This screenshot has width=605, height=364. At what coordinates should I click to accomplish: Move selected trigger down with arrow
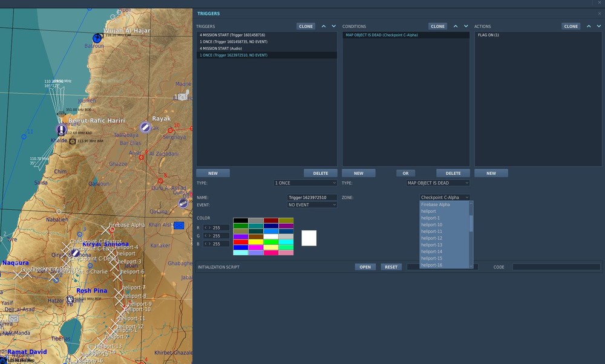333,27
